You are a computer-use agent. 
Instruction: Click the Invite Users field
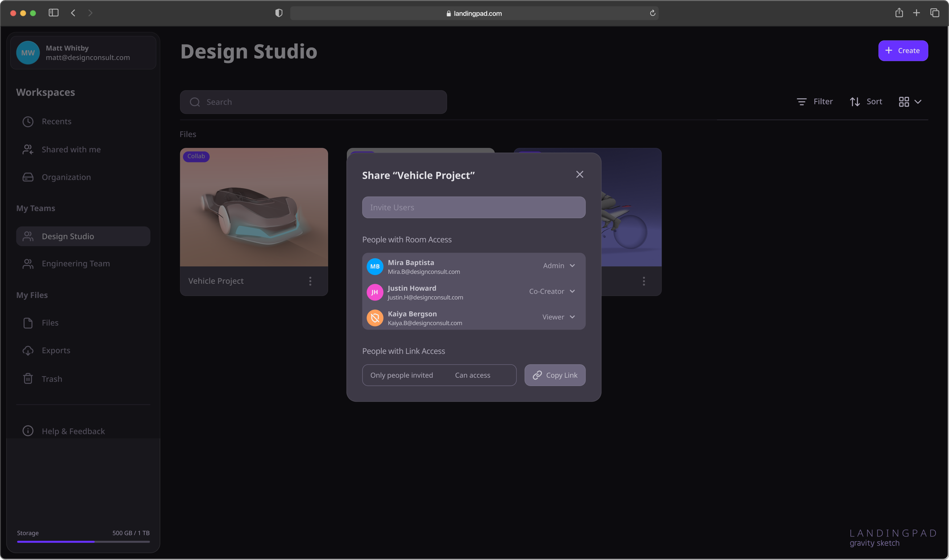point(473,207)
